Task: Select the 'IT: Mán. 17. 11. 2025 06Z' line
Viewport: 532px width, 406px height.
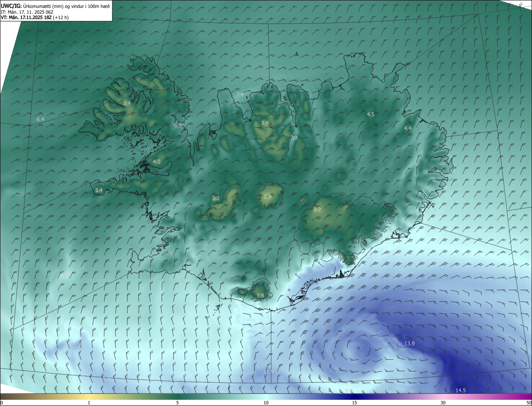Action: (27, 12)
